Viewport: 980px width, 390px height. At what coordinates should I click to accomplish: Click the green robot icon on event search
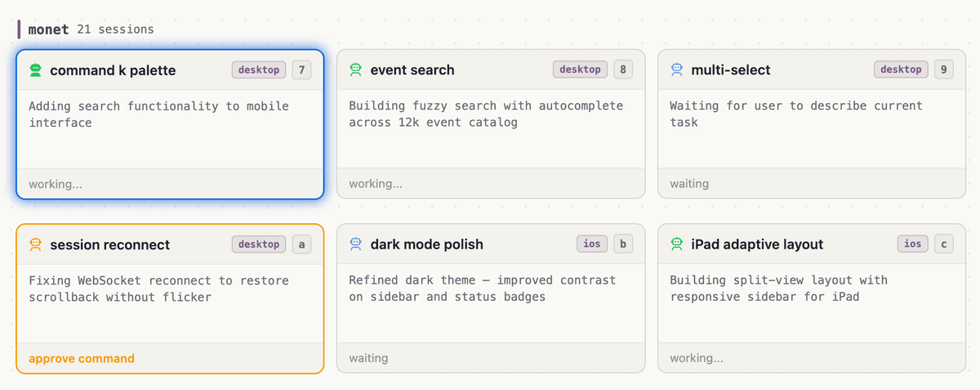click(356, 70)
